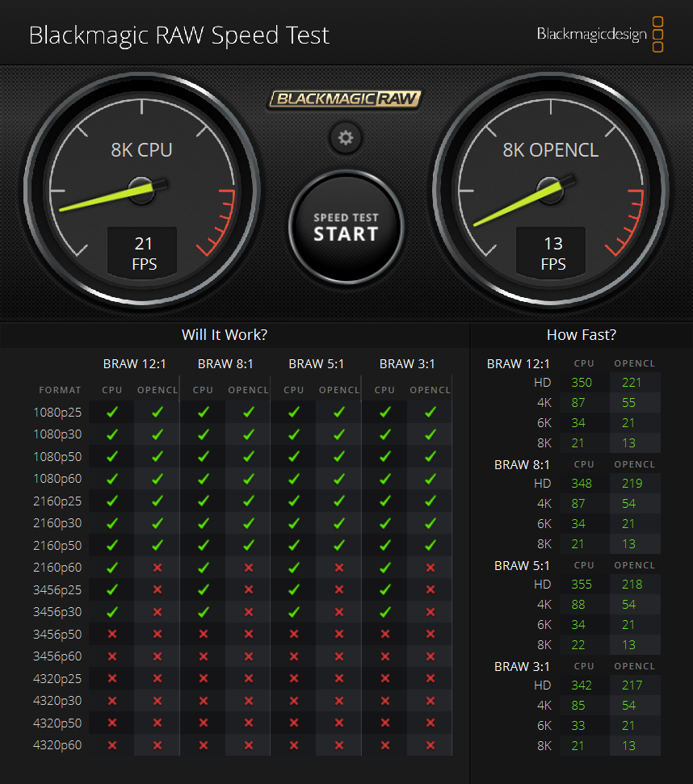Click 4320p25 BRAW 8:1 CPU red cross

click(x=203, y=678)
